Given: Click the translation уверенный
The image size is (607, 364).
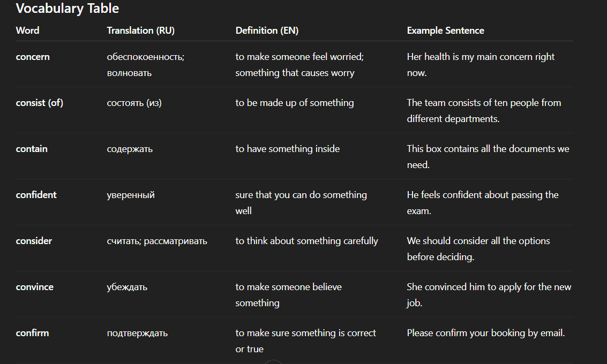Looking at the screenshot, I should 131,195.
